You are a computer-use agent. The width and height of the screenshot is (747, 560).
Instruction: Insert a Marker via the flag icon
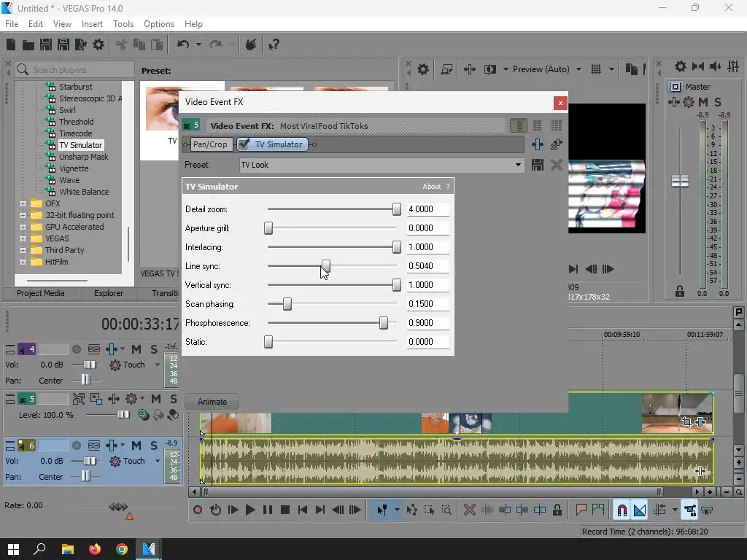[x=581, y=510]
